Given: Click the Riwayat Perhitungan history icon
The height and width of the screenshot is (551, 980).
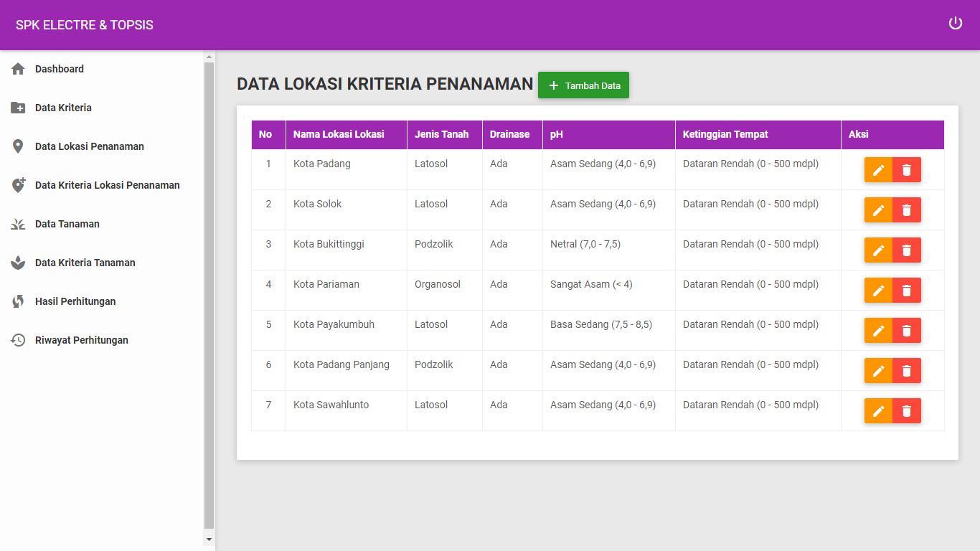Looking at the screenshot, I should pos(18,340).
